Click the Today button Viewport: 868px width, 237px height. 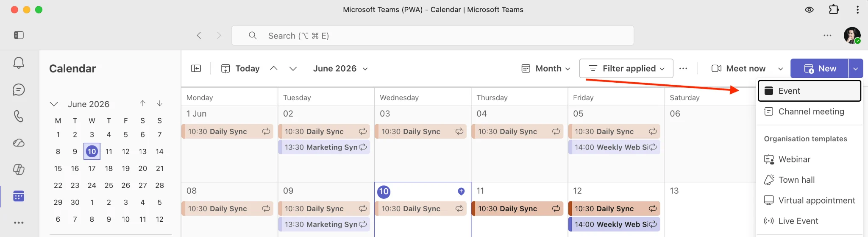click(240, 68)
